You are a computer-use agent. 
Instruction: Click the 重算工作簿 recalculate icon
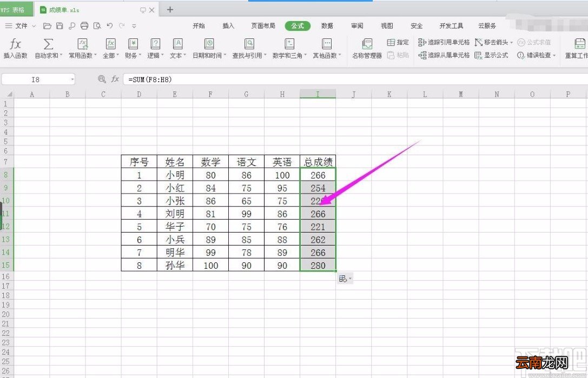tap(580, 44)
